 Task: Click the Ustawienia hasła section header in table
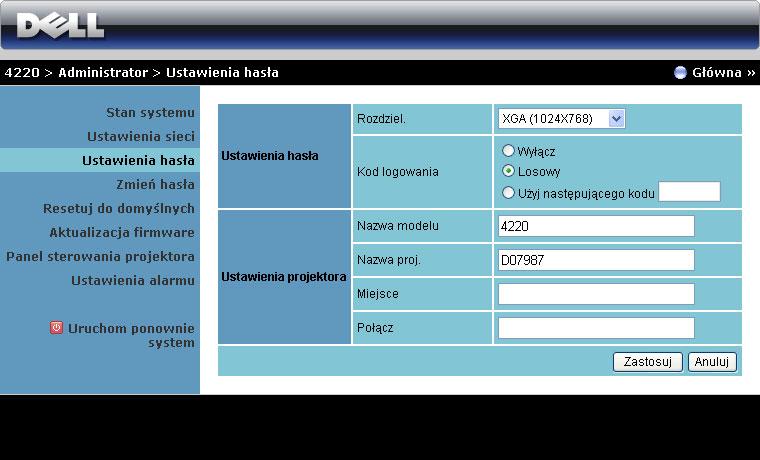click(x=269, y=156)
